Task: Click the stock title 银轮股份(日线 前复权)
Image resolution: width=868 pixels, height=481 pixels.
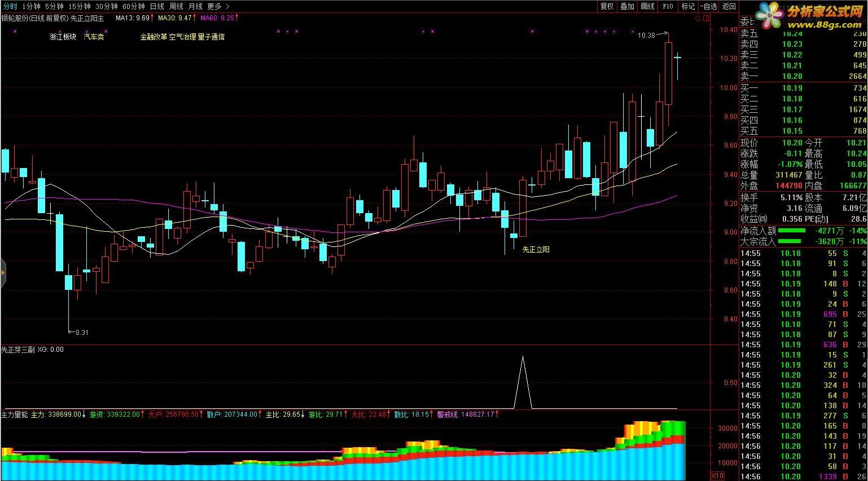Action: pyautogui.click(x=34, y=18)
